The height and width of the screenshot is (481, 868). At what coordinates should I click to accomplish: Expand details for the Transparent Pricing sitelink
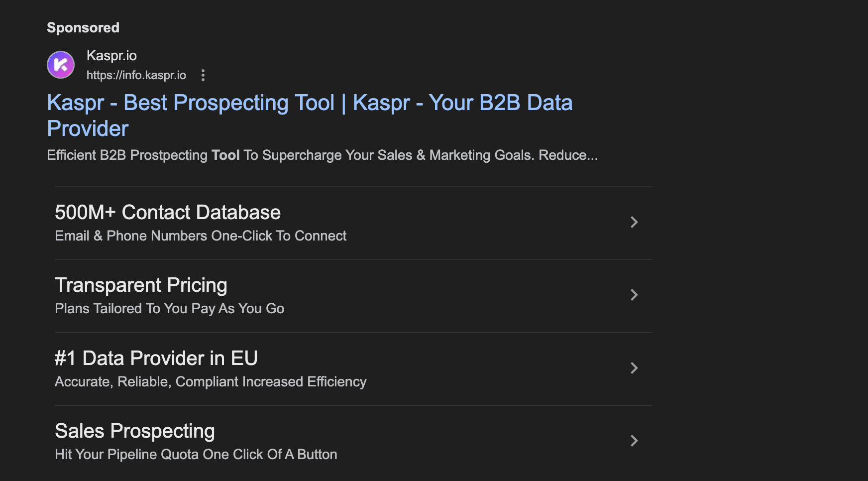[x=634, y=295]
